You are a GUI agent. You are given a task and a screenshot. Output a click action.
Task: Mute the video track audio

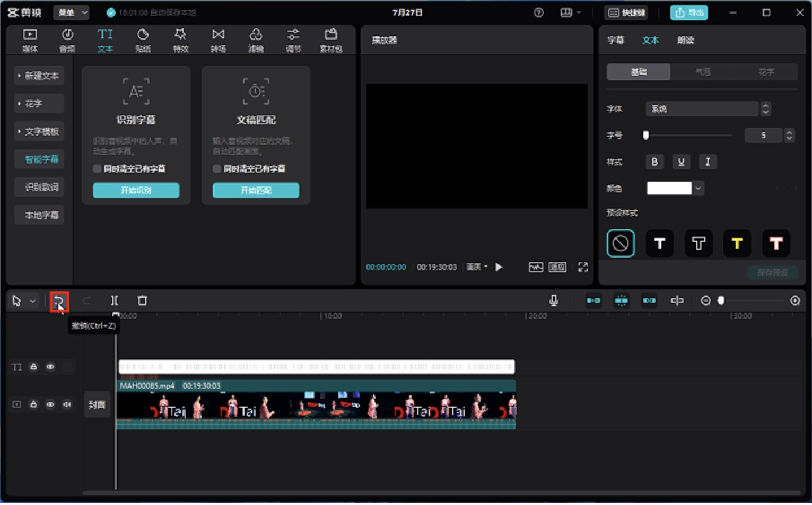(67, 404)
